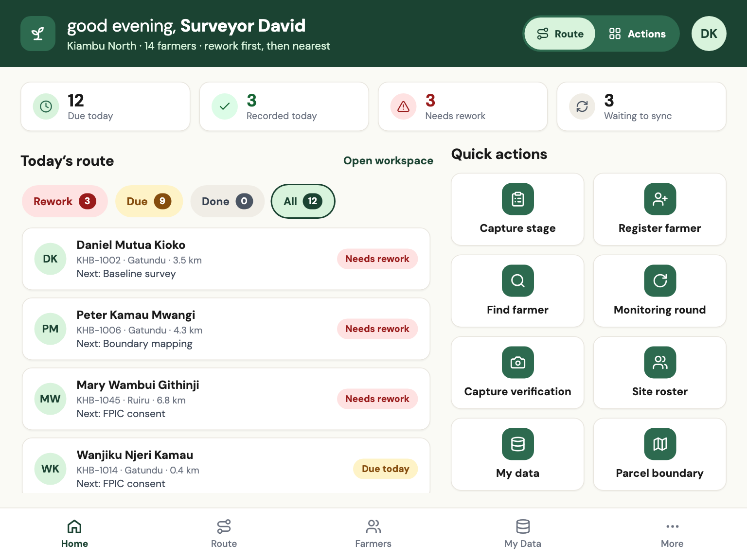Click the Capture stage clipboard icon
747x560 pixels.
(x=517, y=199)
